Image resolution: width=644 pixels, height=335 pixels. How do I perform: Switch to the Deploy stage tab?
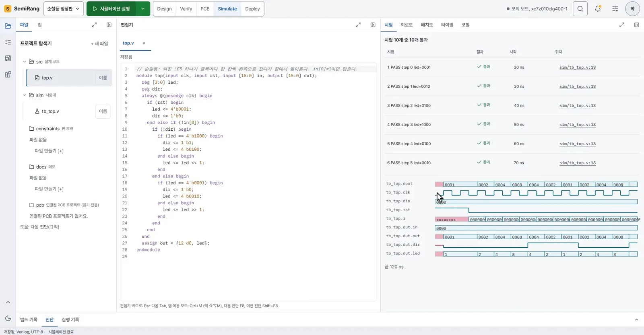[252, 9]
